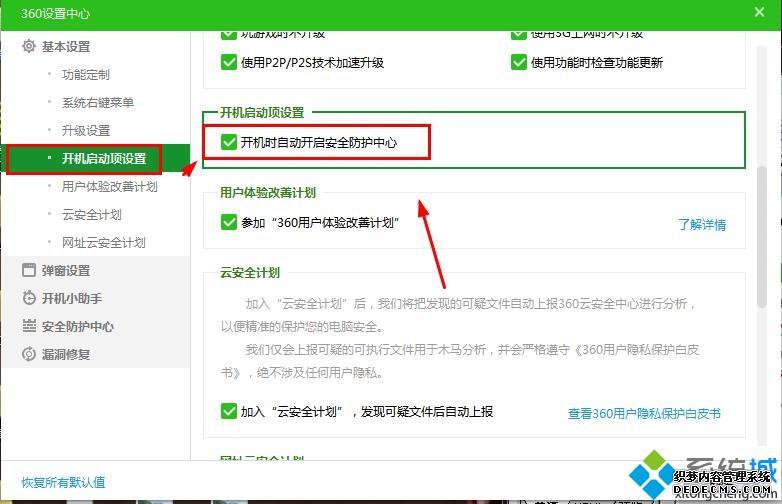Click 恢复所有默认值 to reset settings
Screen dimensions: 782x504
(63, 482)
